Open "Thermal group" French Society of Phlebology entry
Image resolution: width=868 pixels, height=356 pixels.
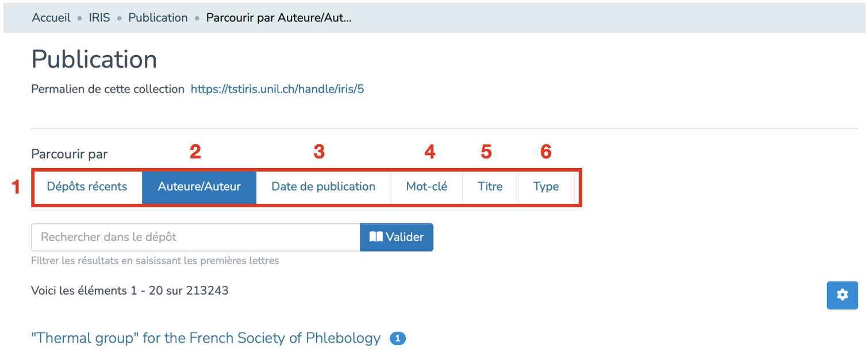point(206,338)
